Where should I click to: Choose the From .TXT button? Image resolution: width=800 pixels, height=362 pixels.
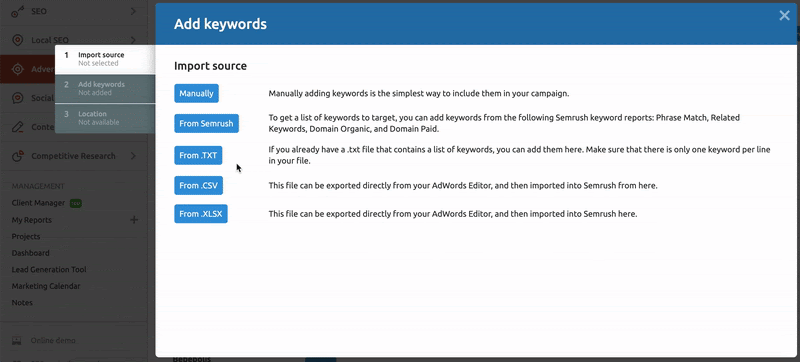click(x=198, y=155)
